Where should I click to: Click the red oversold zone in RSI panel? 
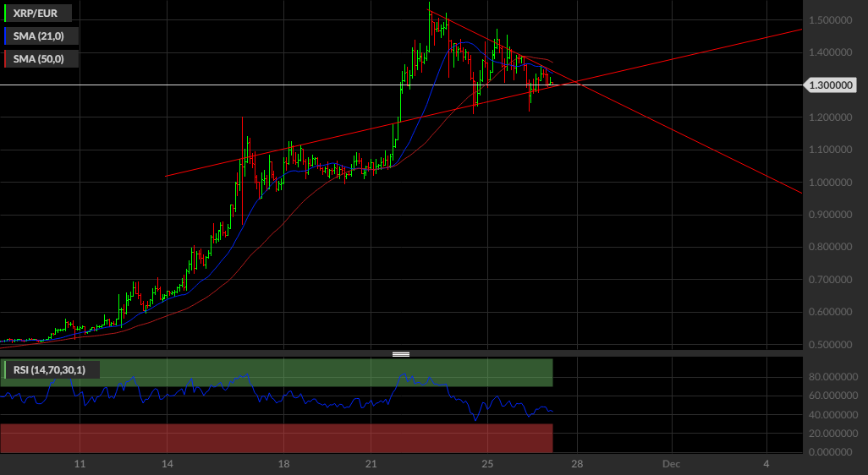[277, 438]
